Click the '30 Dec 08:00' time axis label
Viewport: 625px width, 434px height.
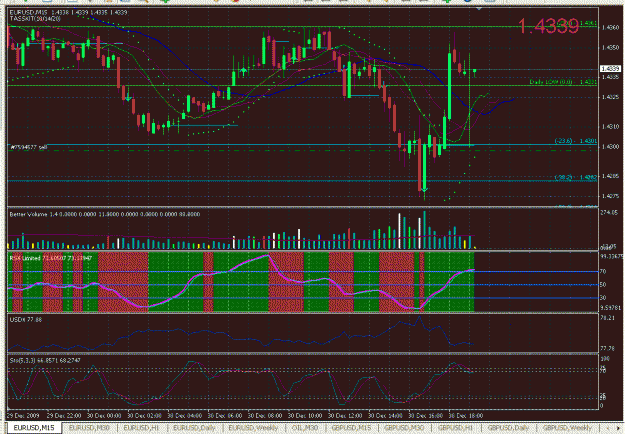coord(265,415)
